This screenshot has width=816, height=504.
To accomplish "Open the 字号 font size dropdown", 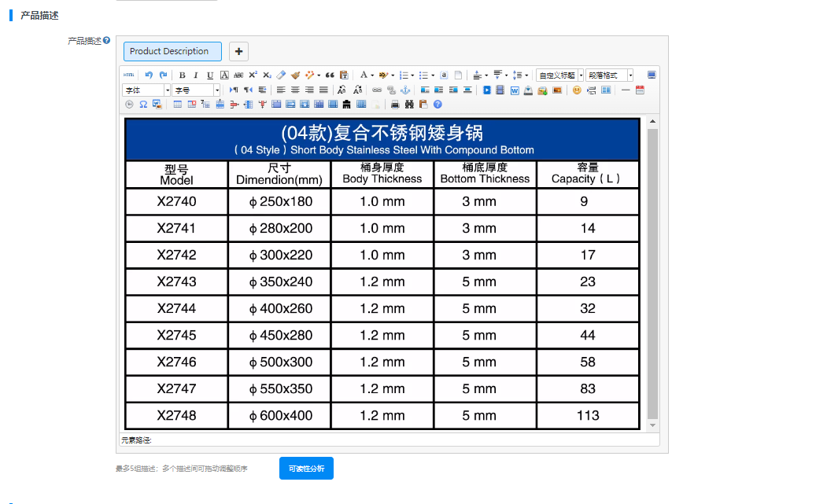I will 217,90.
